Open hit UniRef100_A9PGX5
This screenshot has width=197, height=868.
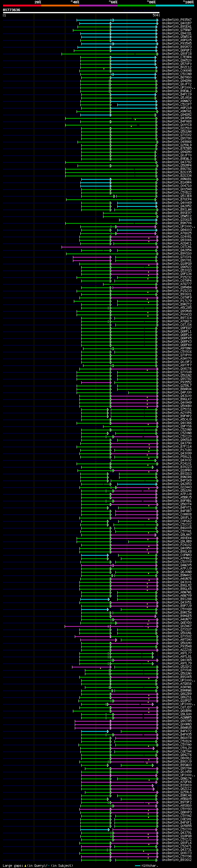pos(177,40)
